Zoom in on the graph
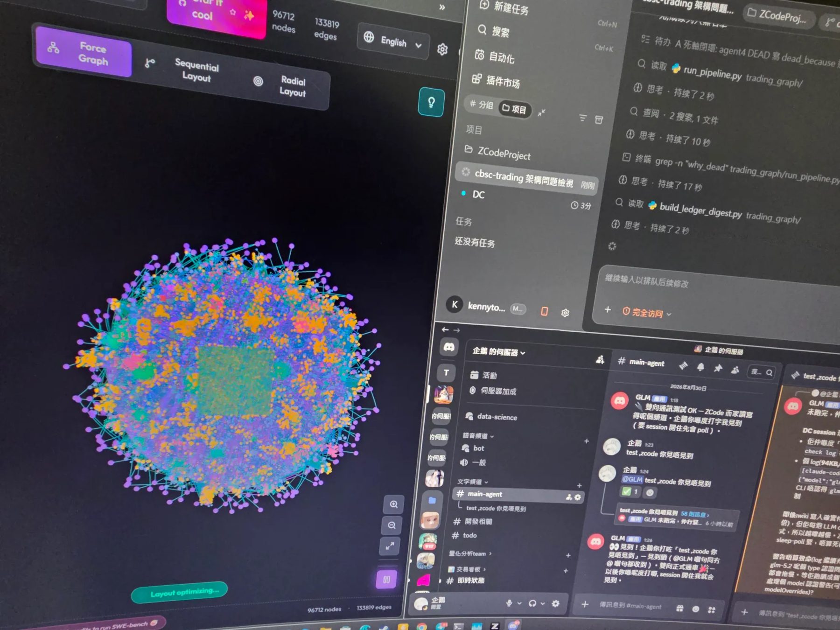This screenshot has height=630, width=840. 394,504
